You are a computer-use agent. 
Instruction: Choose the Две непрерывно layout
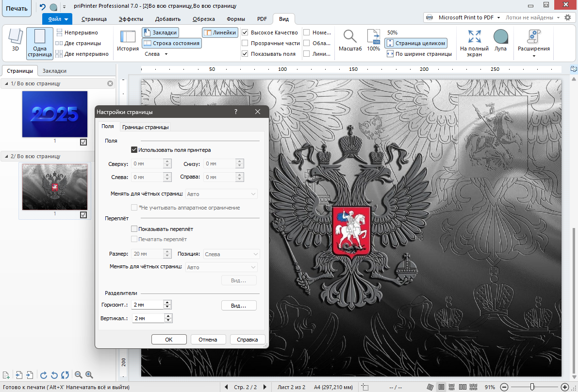pos(82,54)
